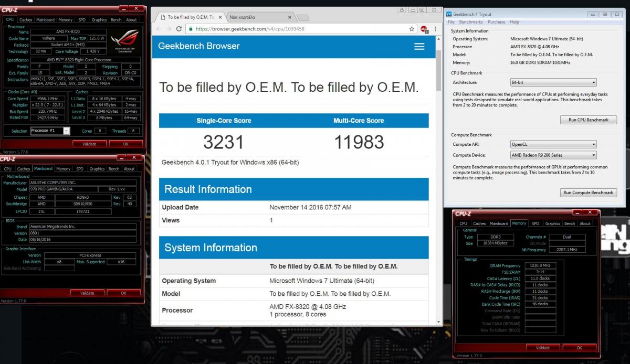The image size is (630, 364).
Task: Click Validate in the CPU-Z Memory window
Action: pyautogui.click(x=543, y=347)
